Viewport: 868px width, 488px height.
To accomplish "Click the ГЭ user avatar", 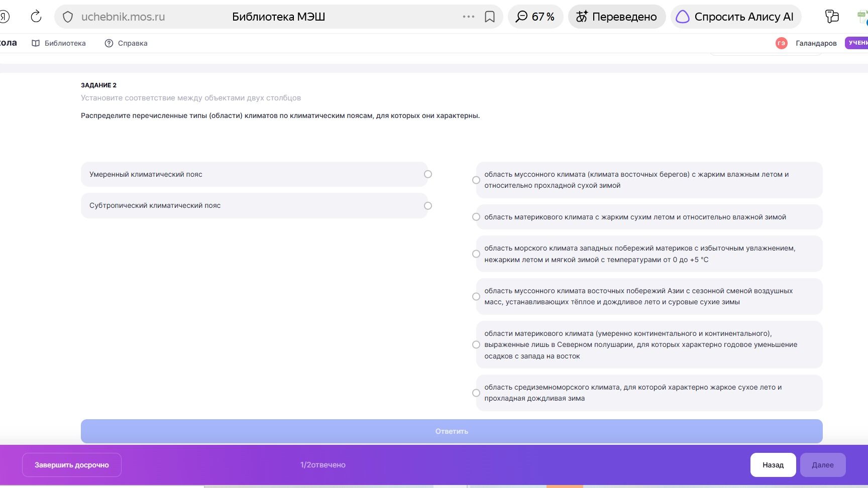I will pos(781,43).
